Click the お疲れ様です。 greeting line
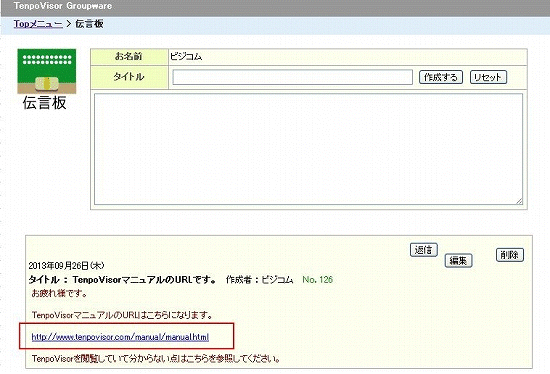Viewport: 550px width, 374px height. click(59, 293)
